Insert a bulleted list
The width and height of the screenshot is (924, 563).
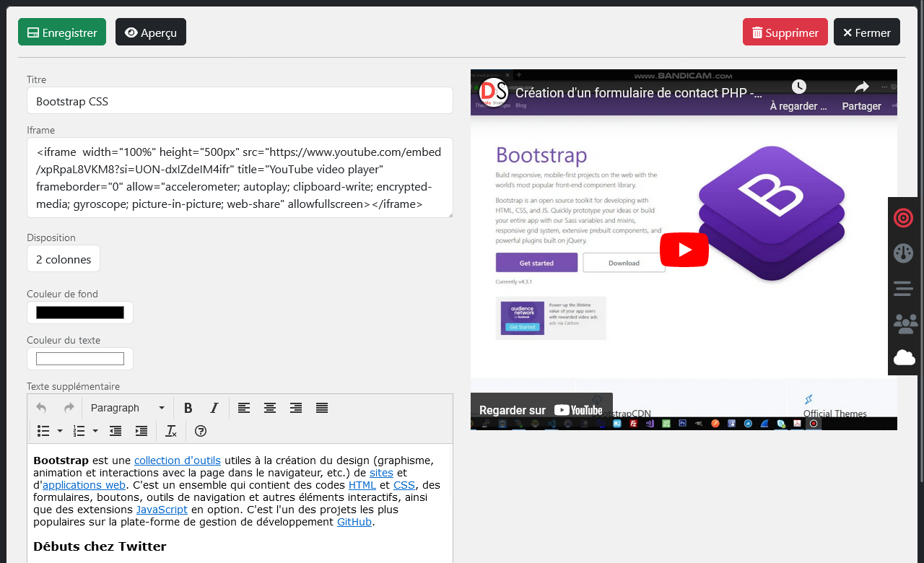click(x=43, y=431)
